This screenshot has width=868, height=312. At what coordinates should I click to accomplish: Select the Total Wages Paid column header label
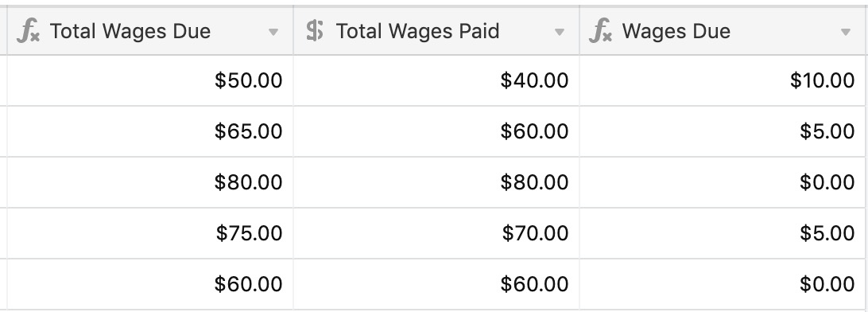tap(417, 31)
